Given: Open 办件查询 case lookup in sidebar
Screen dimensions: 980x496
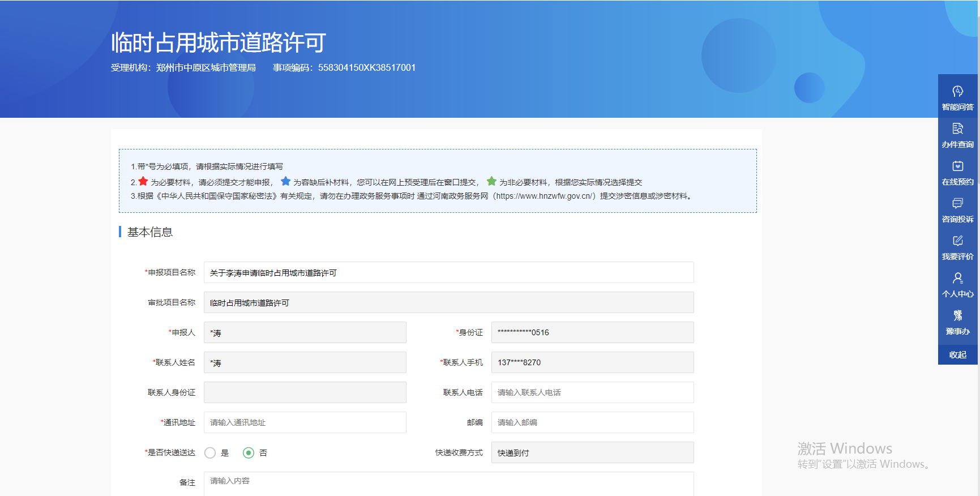Looking at the screenshot, I should (x=957, y=135).
